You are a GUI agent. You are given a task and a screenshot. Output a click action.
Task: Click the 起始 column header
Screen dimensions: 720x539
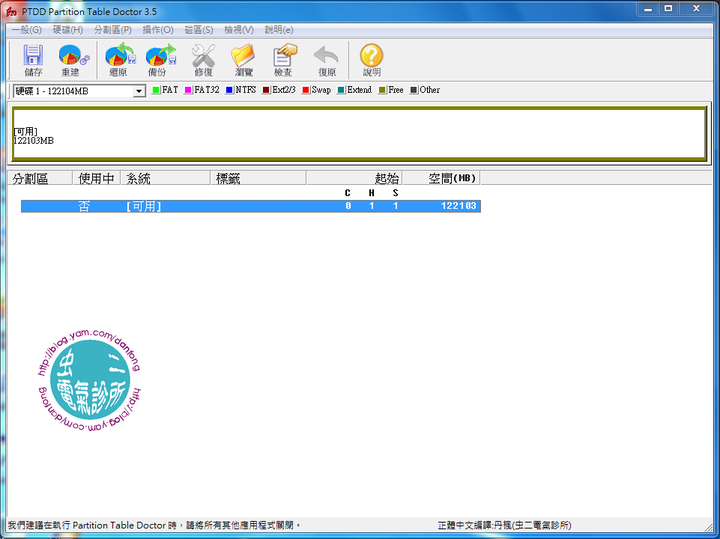(x=354, y=178)
